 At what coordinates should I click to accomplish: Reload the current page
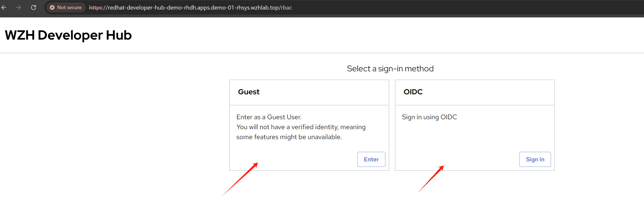tap(34, 7)
